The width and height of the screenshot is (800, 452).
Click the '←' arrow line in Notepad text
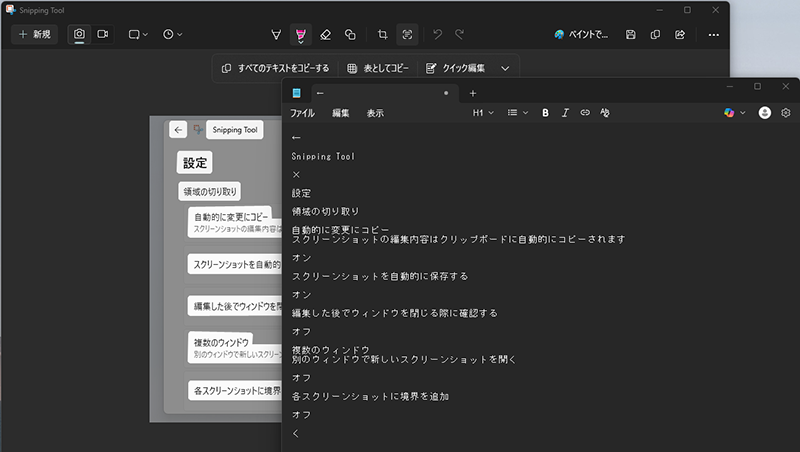coord(296,138)
